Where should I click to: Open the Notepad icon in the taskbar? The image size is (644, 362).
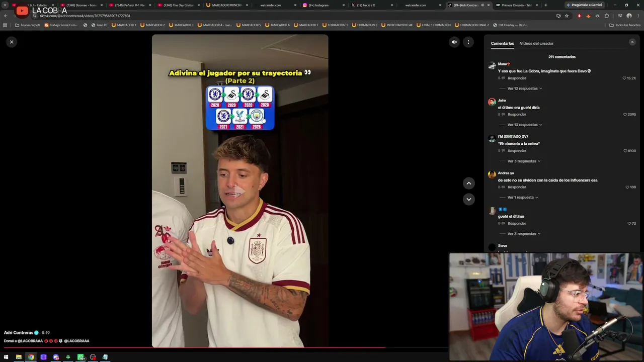[105, 357]
